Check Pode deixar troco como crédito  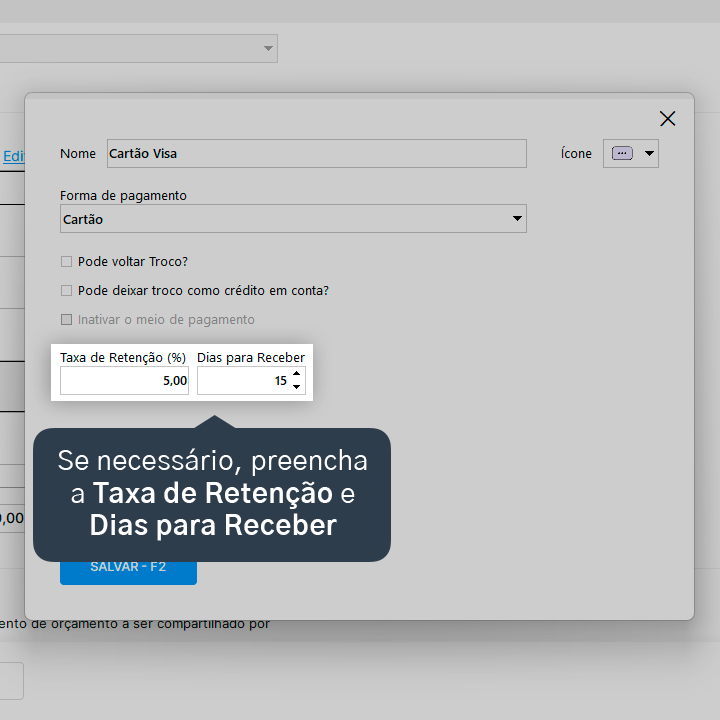67,291
